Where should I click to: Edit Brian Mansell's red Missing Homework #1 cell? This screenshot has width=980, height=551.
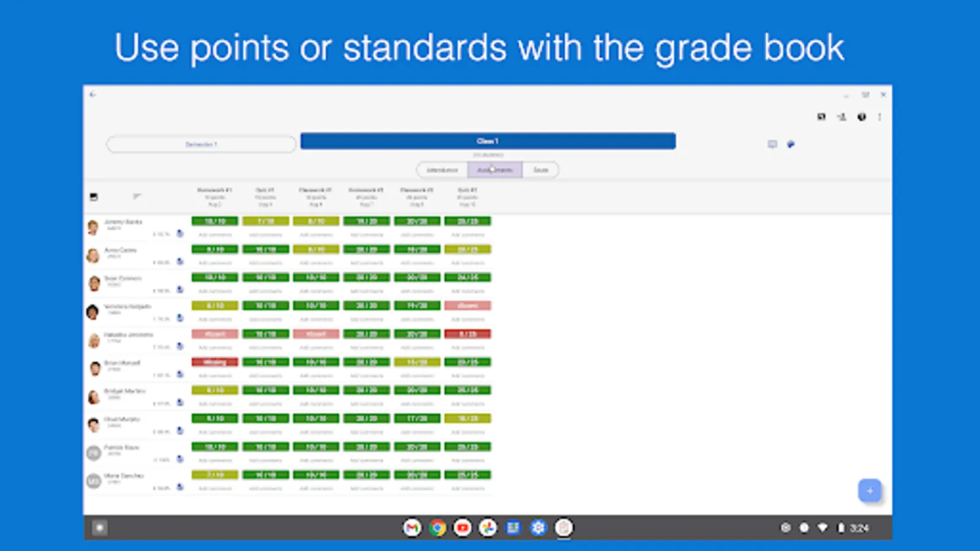[215, 362]
